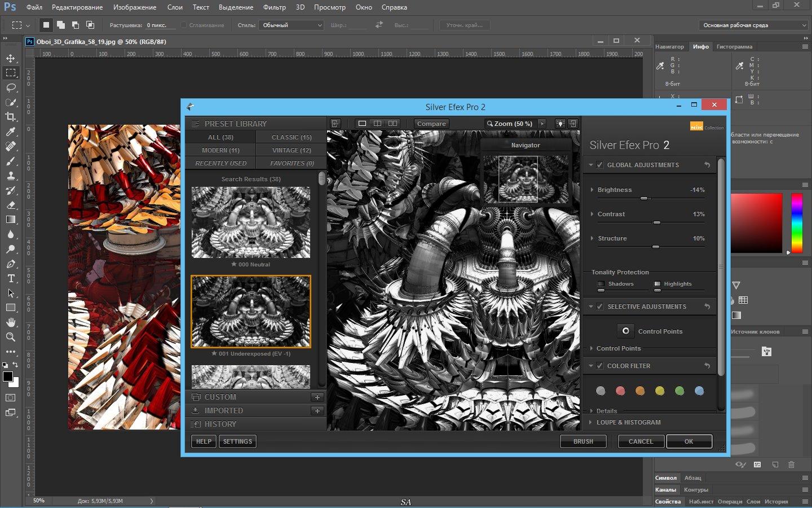Toggle background color lightbulb icon
Screen dimensions: 812x508
pos(560,123)
